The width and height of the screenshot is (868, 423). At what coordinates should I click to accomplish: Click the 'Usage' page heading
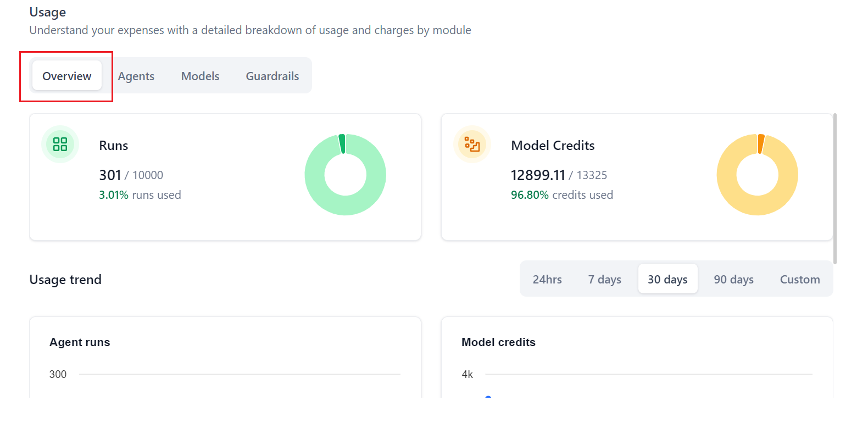48,12
